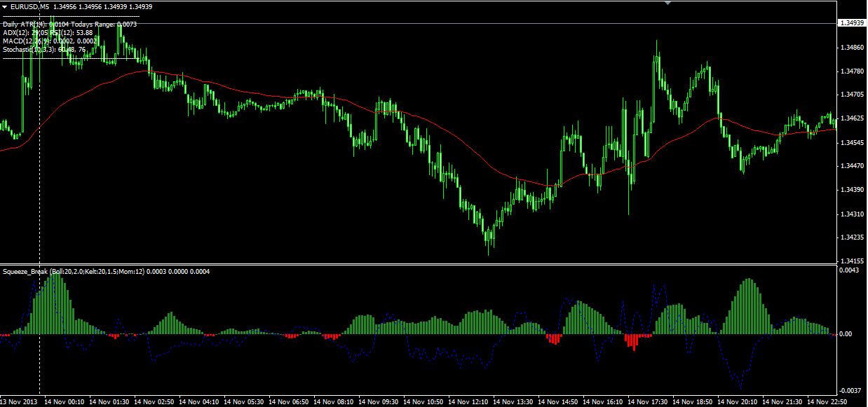Select the highlighted 1.34939 current price tag
The height and width of the screenshot is (407, 868).
pos(850,22)
